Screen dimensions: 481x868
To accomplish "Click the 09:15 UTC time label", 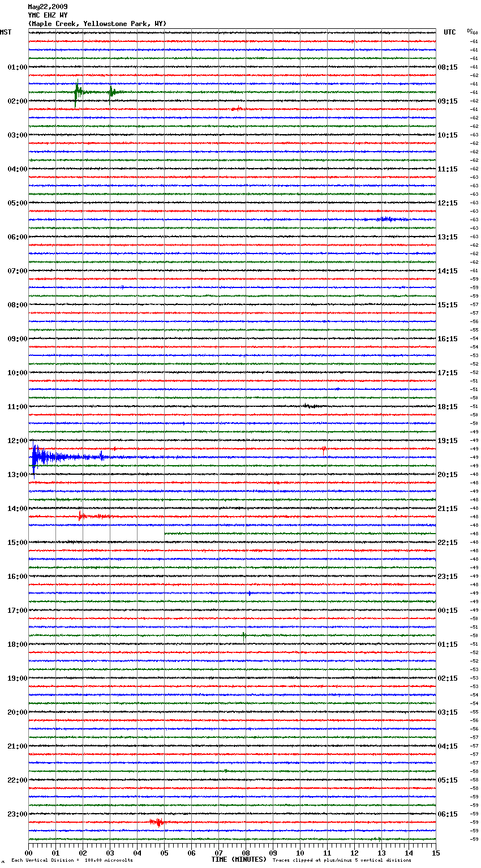I will 448,101.
